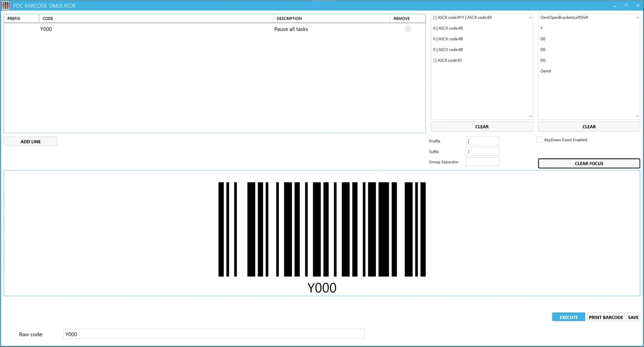
Task: Close the PDC Barcode Simulator window
Action: (x=638, y=6)
